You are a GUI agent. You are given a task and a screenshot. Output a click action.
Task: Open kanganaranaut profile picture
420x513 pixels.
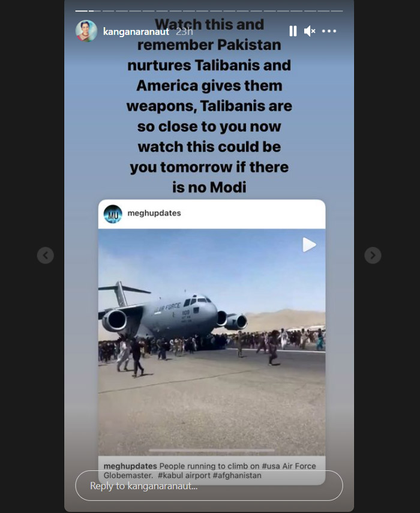pyautogui.click(x=86, y=31)
